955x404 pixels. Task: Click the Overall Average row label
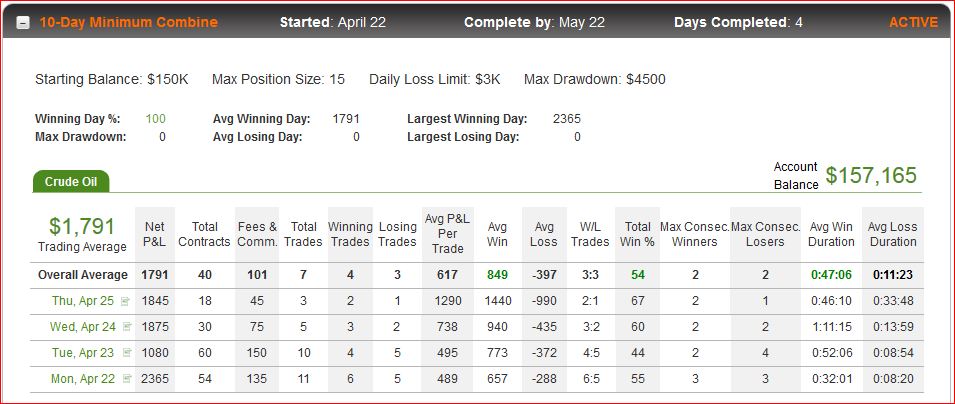[x=83, y=275]
